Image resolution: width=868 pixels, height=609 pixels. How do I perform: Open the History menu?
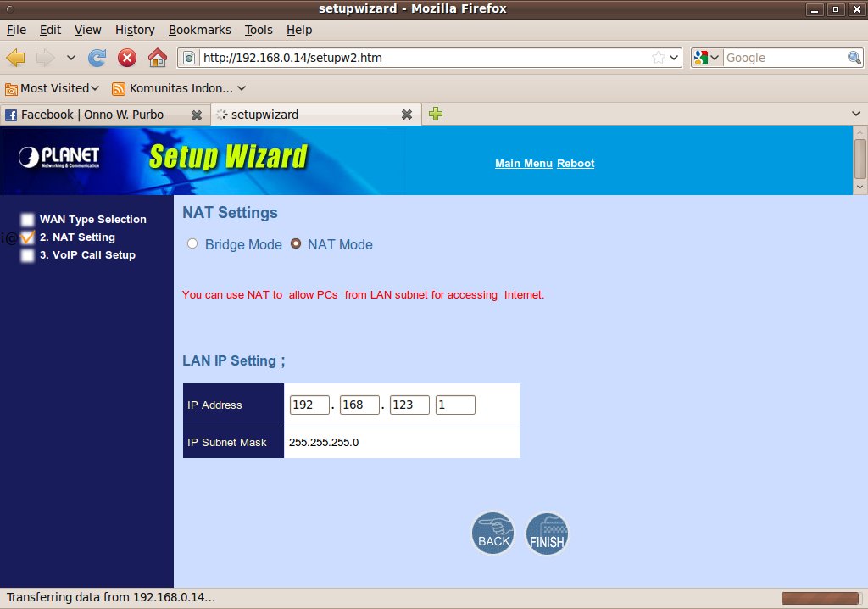135,30
